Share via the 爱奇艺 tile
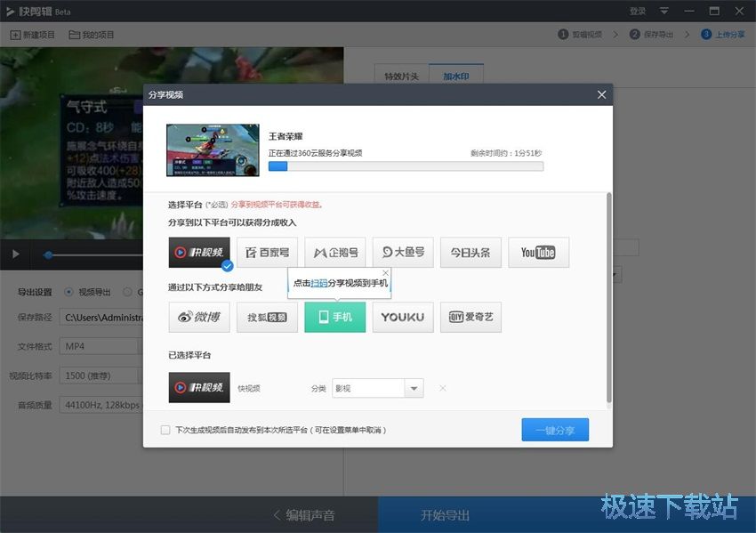The width and height of the screenshot is (756, 533). [x=471, y=317]
